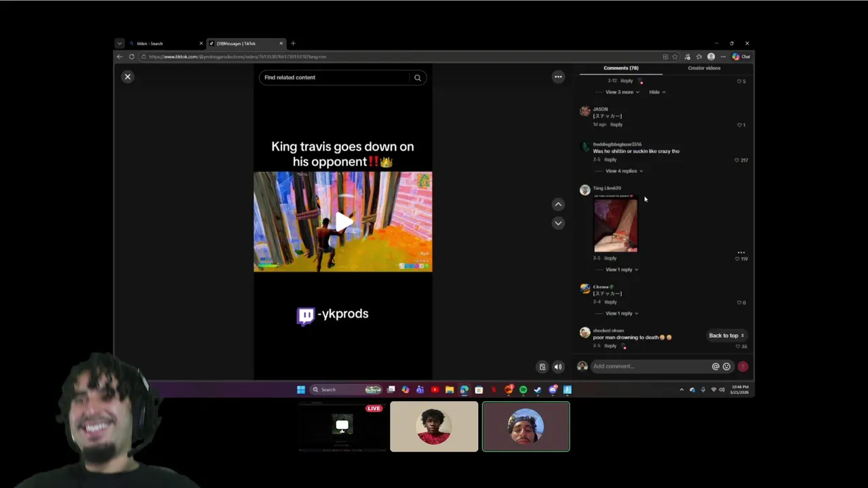The width and height of the screenshot is (868, 488).
Task: Insert a mention with the @ icon
Action: click(715, 367)
